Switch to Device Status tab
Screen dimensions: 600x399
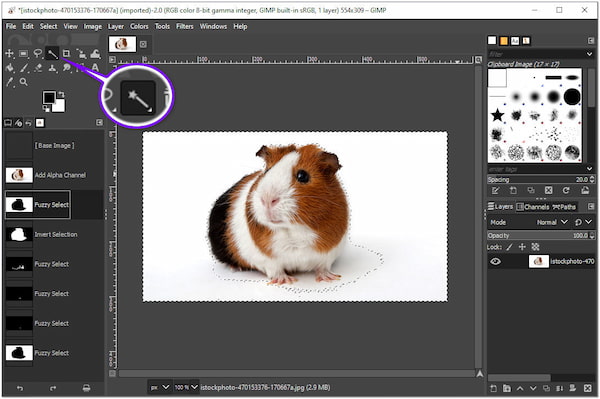point(18,123)
